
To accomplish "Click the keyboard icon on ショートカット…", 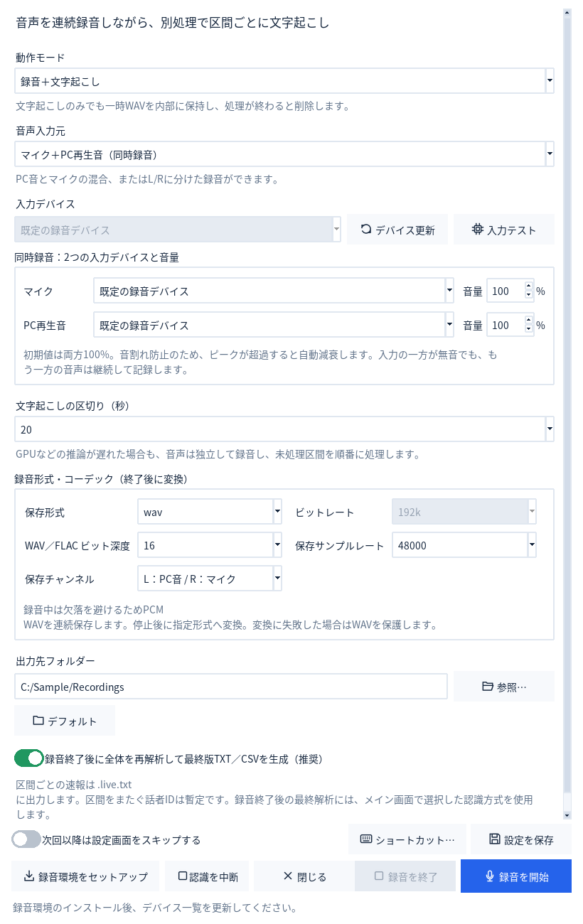I will pyautogui.click(x=366, y=839).
